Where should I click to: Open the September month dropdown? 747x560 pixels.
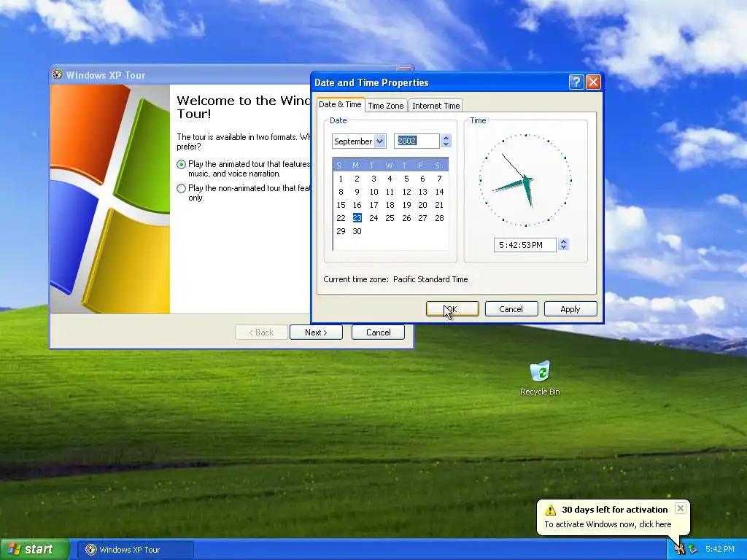[379, 141]
